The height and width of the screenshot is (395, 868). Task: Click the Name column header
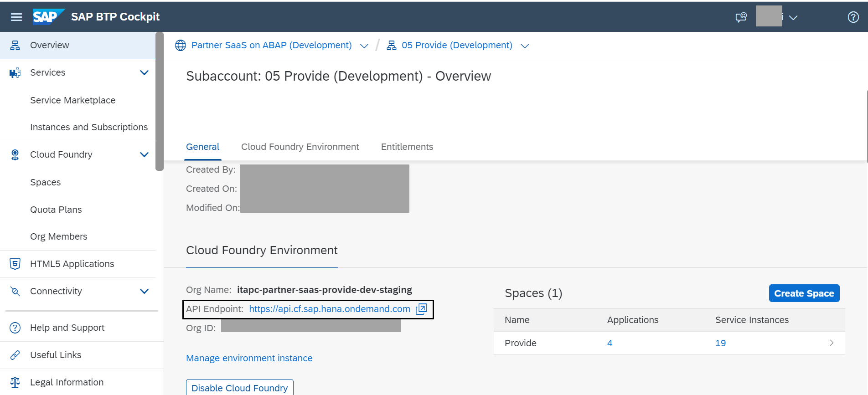click(517, 320)
